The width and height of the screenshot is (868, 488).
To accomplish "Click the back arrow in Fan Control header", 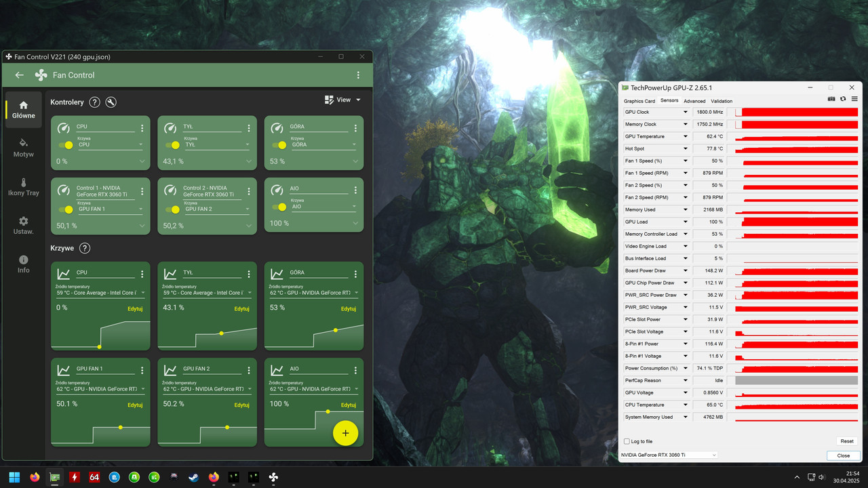I will point(19,75).
